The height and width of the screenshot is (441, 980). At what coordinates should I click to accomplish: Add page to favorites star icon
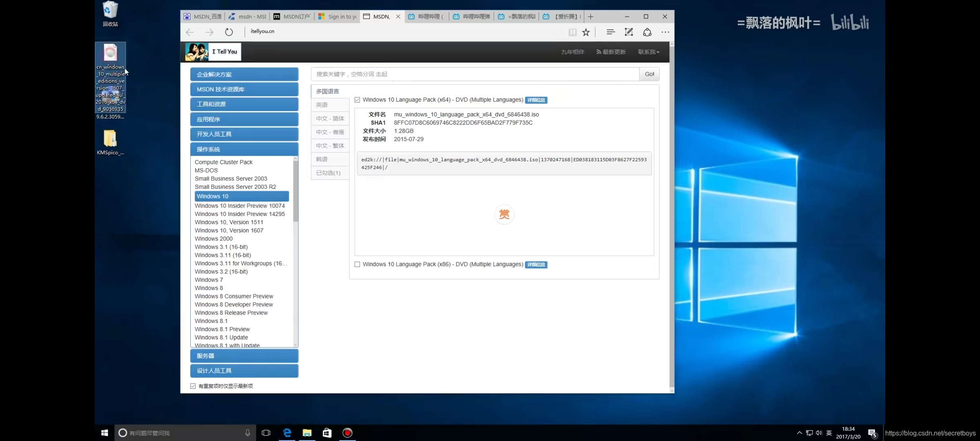(x=586, y=32)
